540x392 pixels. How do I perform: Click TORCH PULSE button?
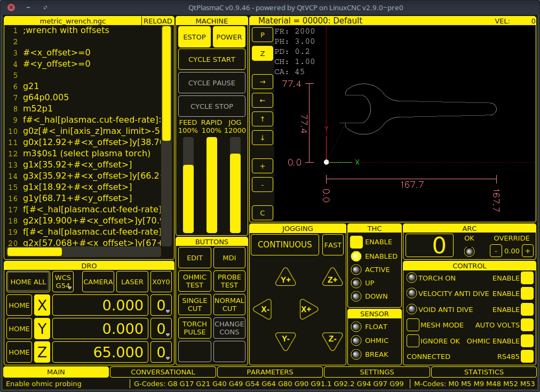click(195, 327)
